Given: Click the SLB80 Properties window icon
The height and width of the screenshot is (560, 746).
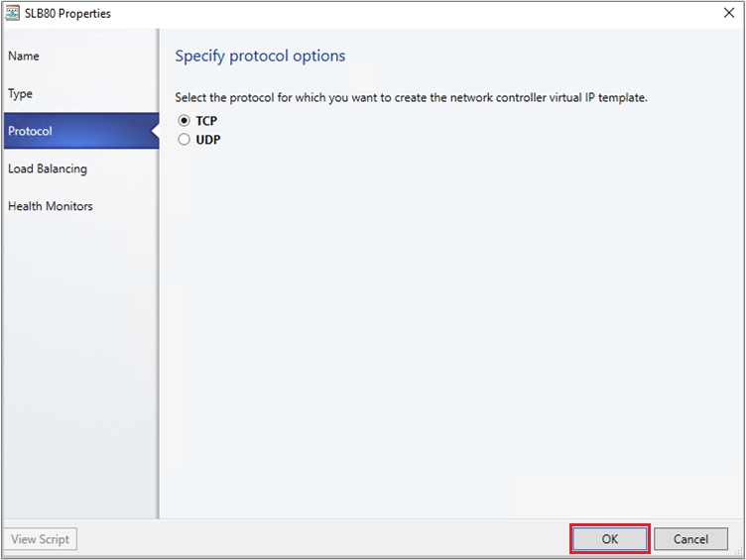Looking at the screenshot, I should tap(14, 14).
